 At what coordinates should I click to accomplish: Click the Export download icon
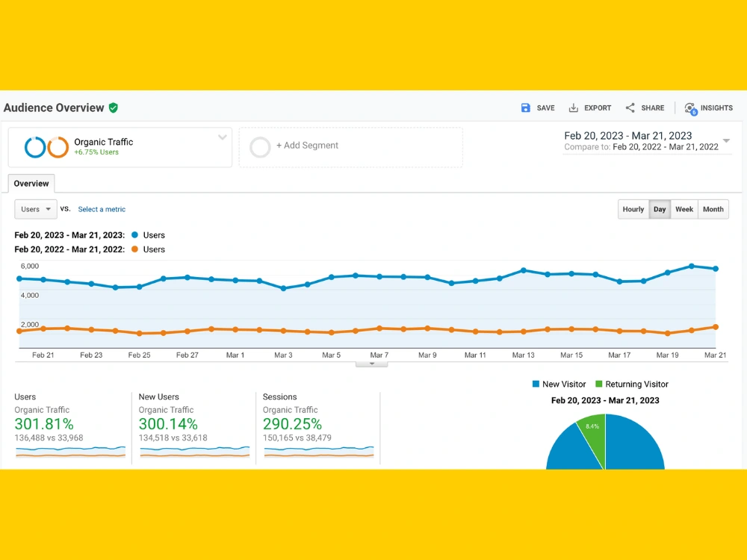click(x=574, y=108)
